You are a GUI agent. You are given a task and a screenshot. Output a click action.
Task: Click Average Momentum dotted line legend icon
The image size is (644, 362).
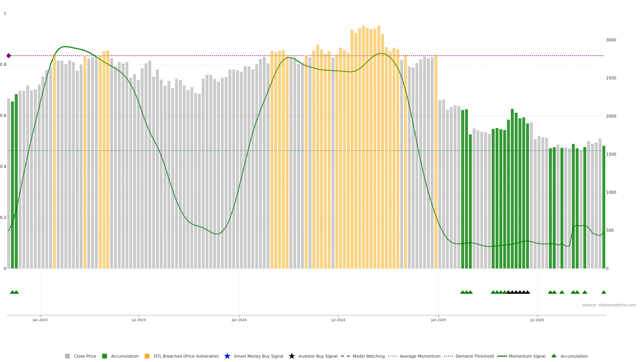tap(392, 356)
